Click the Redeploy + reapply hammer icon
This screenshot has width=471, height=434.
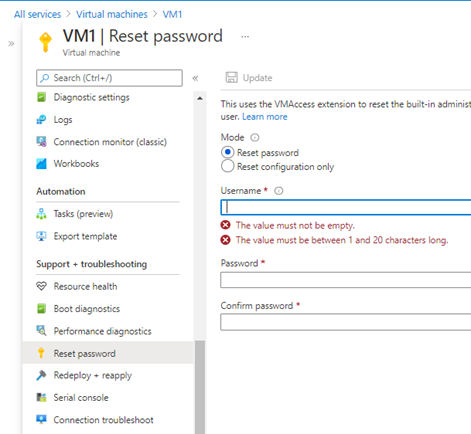41,375
